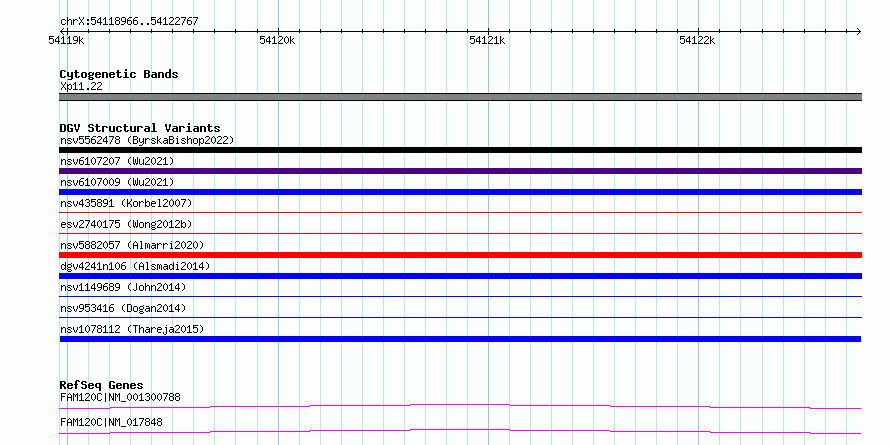Click the black nsv5562478 variant bar
This screenshot has height=445, width=890.
tap(460, 150)
